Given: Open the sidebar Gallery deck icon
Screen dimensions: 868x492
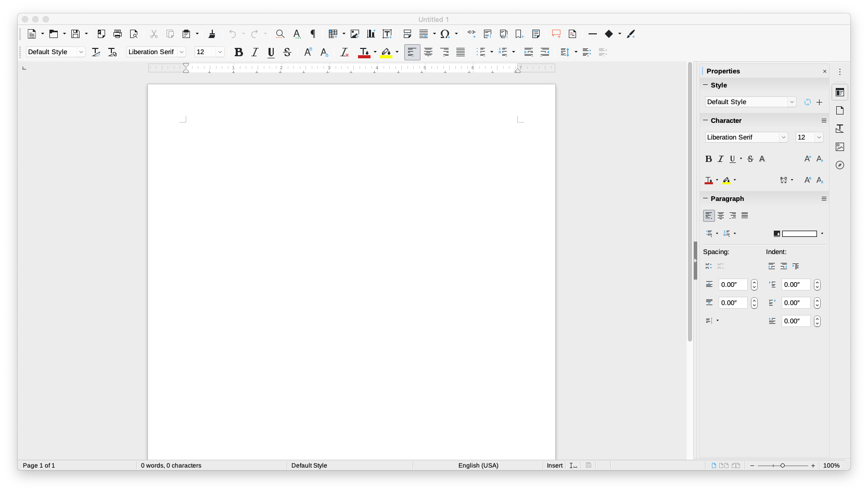Looking at the screenshot, I should click(840, 147).
